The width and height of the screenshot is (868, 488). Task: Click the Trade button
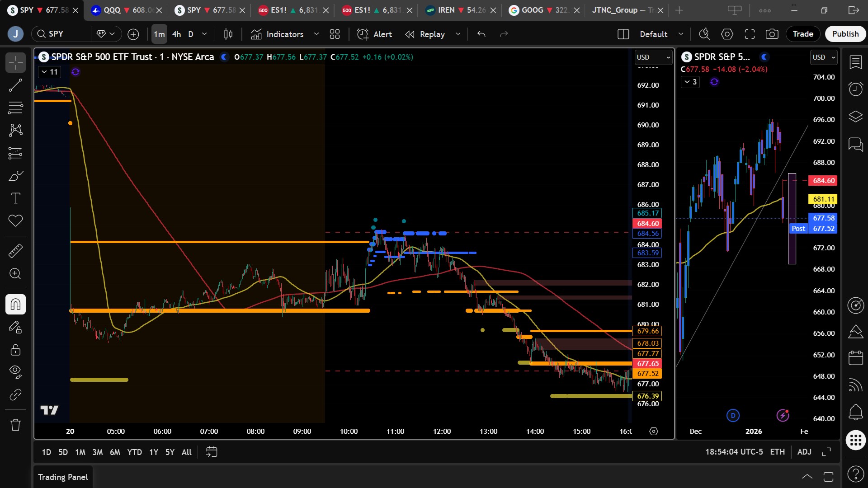[x=802, y=34]
